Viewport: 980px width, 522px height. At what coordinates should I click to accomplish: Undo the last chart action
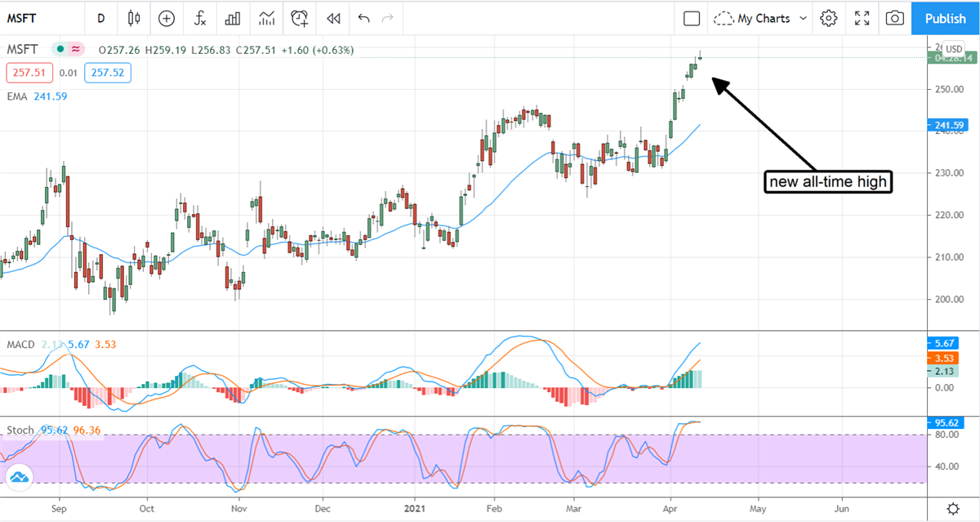(x=363, y=18)
